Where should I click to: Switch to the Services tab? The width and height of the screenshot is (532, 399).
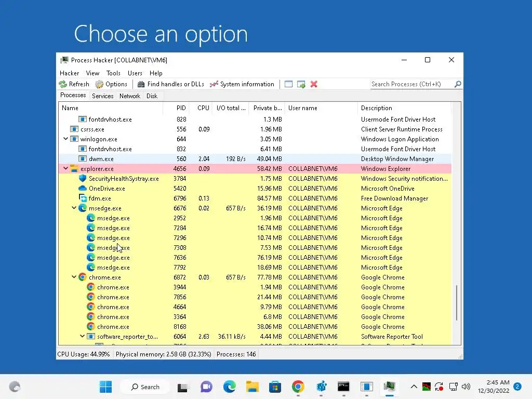(x=102, y=96)
